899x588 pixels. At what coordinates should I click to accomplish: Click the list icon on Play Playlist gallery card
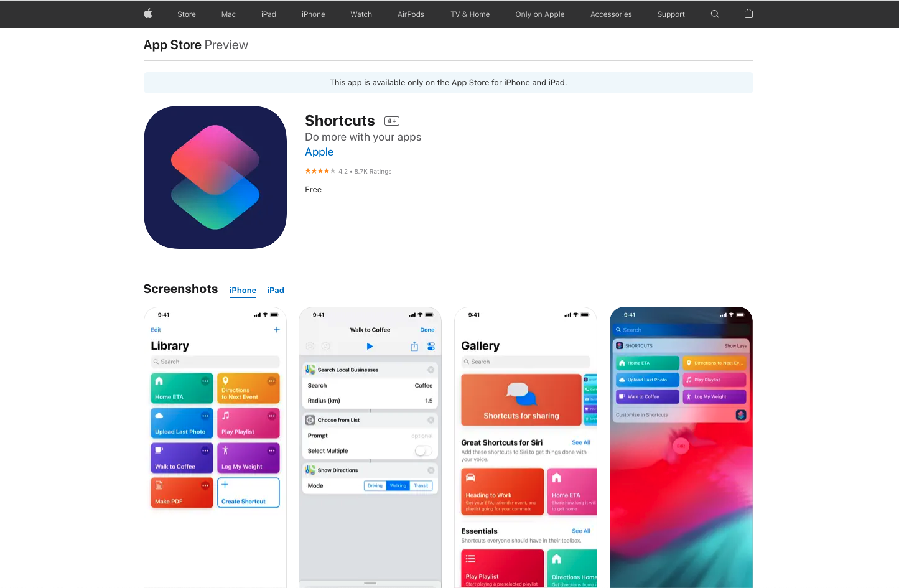click(471, 559)
